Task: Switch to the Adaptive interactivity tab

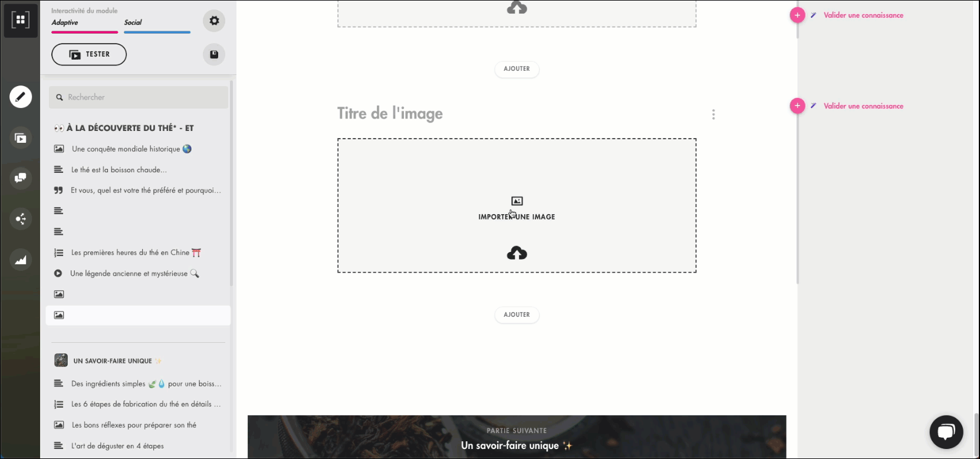Action: point(65,22)
